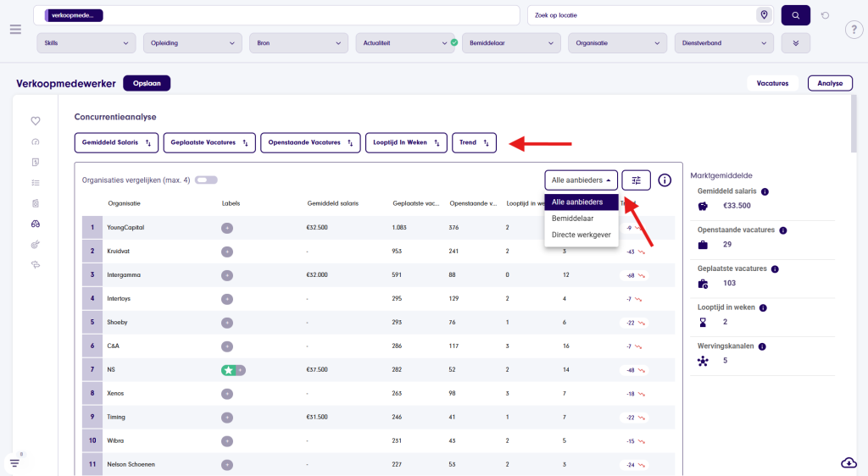Expand more filters with double chevron
This screenshot has height=476, width=868.
[x=795, y=43]
